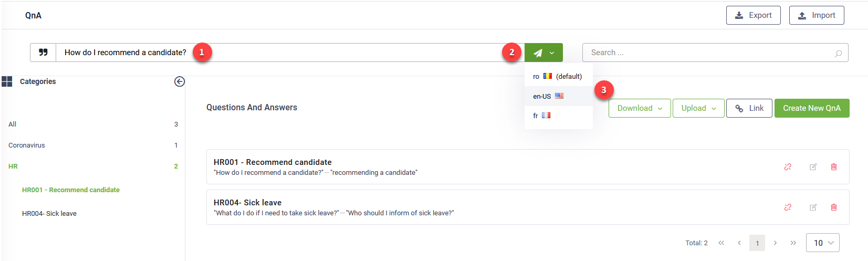Click the unlink icon for HR001 Recommend candidate
This screenshot has width=868, height=261.
click(788, 167)
